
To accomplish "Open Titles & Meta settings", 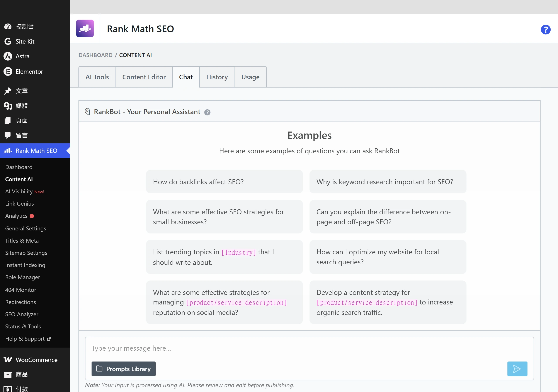I will (x=22, y=240).
